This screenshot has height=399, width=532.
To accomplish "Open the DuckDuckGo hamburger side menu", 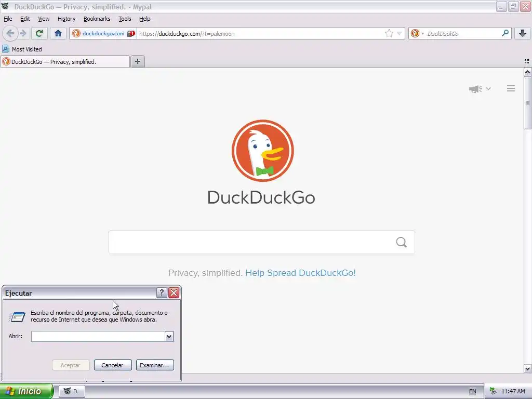I will click(x=511, y=88).
